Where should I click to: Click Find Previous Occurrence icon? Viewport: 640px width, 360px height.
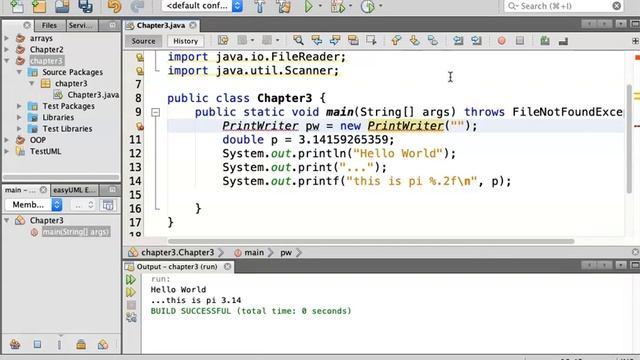coord(316,40)
